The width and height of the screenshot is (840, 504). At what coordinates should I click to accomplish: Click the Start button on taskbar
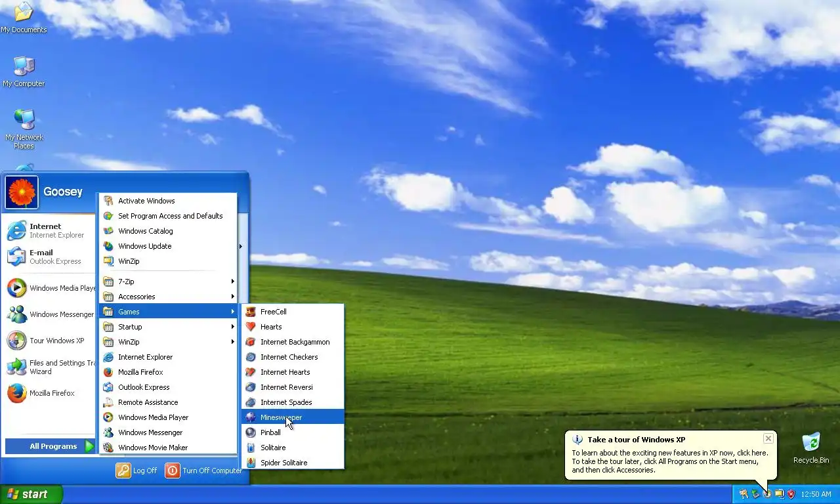pyautogui.click(x=31, y=494)
